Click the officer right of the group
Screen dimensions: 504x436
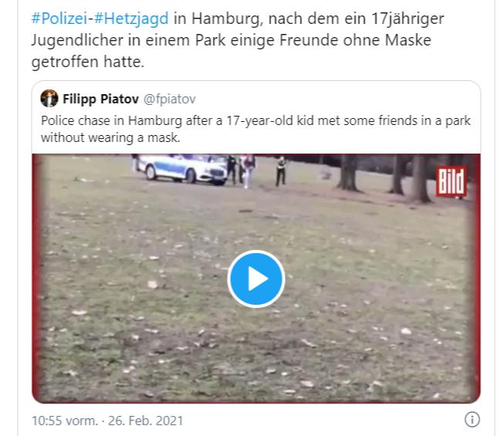tap(281, 171)
